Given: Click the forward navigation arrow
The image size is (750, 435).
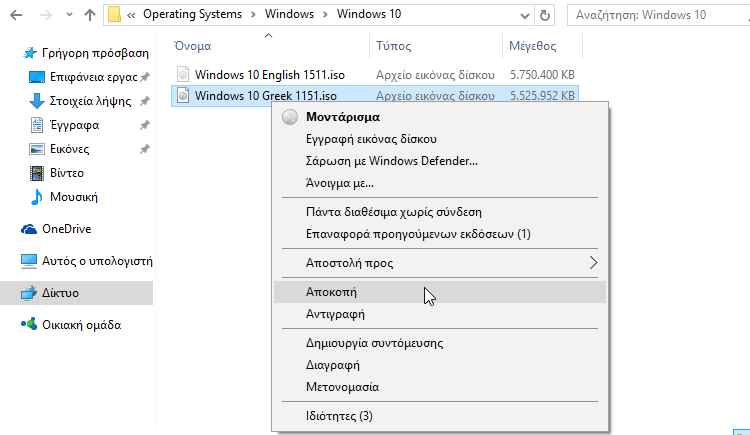Looking at the screenshot, I should click(x=45, y=15).
